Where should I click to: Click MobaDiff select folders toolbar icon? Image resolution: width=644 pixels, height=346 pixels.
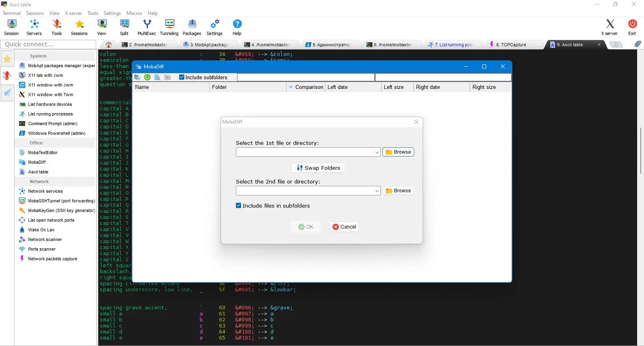point(138,77)
